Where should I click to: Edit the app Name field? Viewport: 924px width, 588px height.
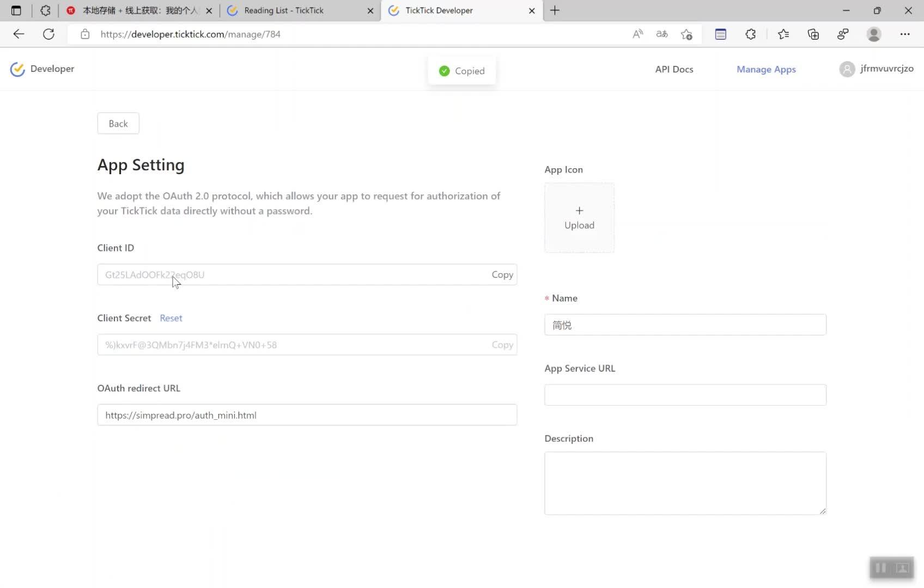coord(685,325)
